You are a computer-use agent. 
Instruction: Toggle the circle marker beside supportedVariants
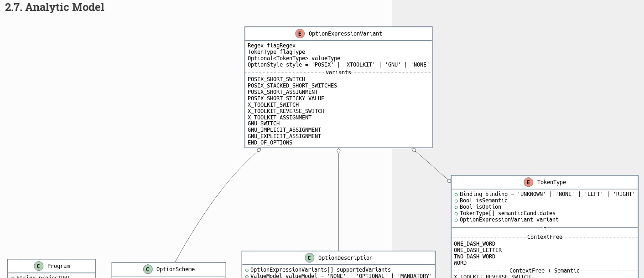pos(247,269)
